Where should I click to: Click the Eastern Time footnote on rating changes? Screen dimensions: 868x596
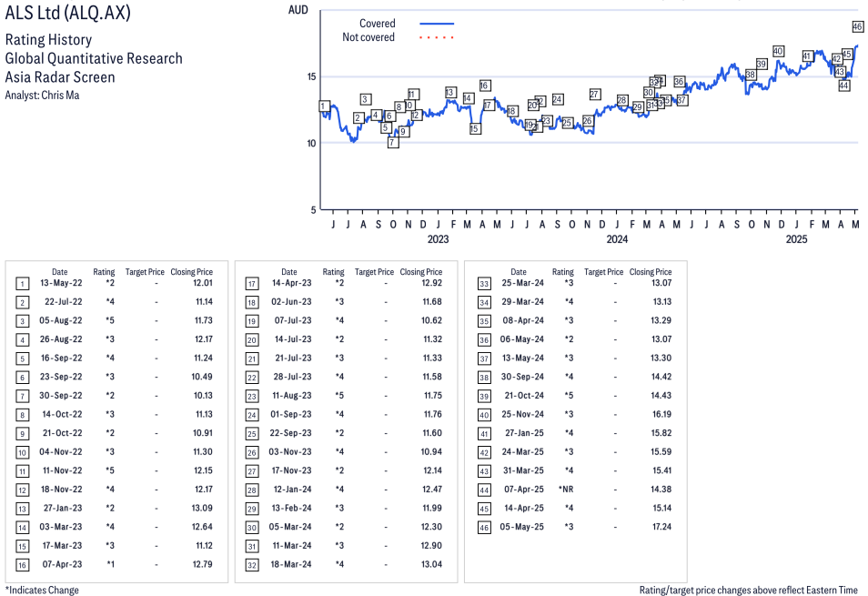tap(749, 591)
